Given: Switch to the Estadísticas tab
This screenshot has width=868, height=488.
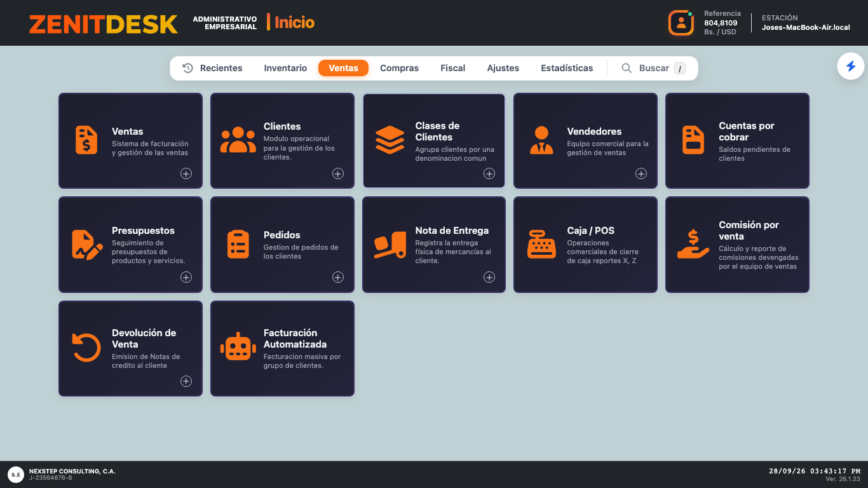Looking at the screenshot, I should pos(567,68).
